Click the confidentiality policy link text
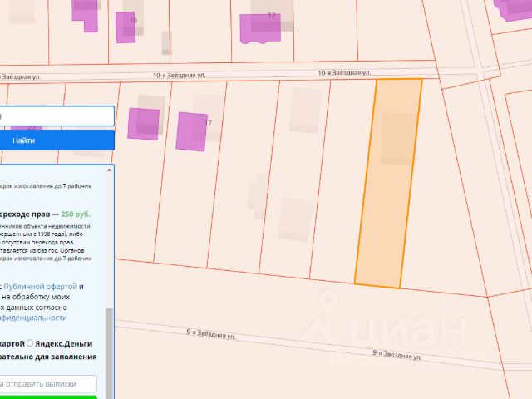Viewport: 532px width, 399px height. pyautogui.click(x=33, y=318)
